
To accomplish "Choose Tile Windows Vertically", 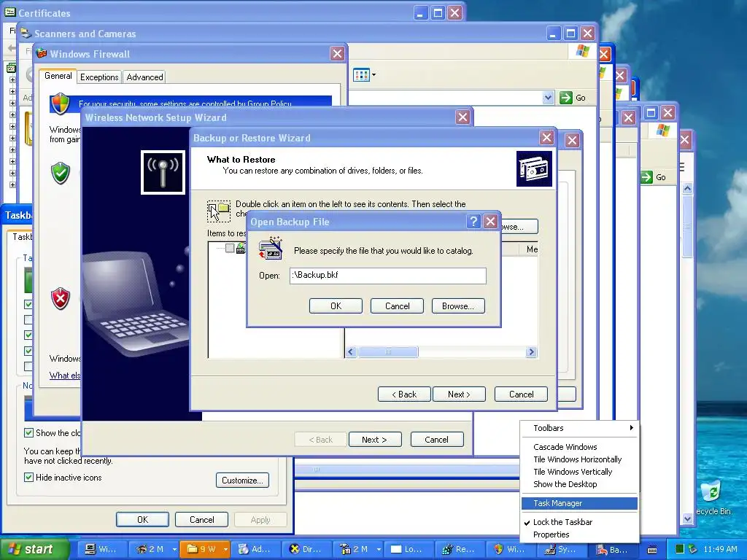I will coord(579,472).
